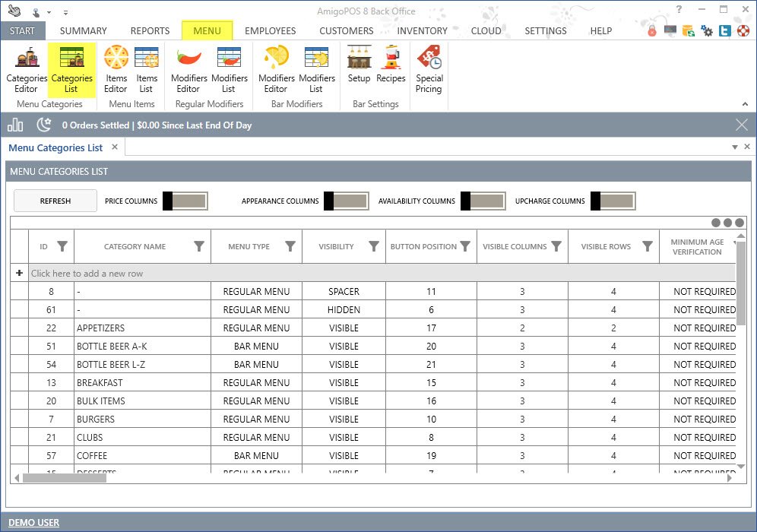The width and height of the screenshot is (757, 532).
Task: Turn on the Upcharge Columns switch
Action: click(613, 201)
